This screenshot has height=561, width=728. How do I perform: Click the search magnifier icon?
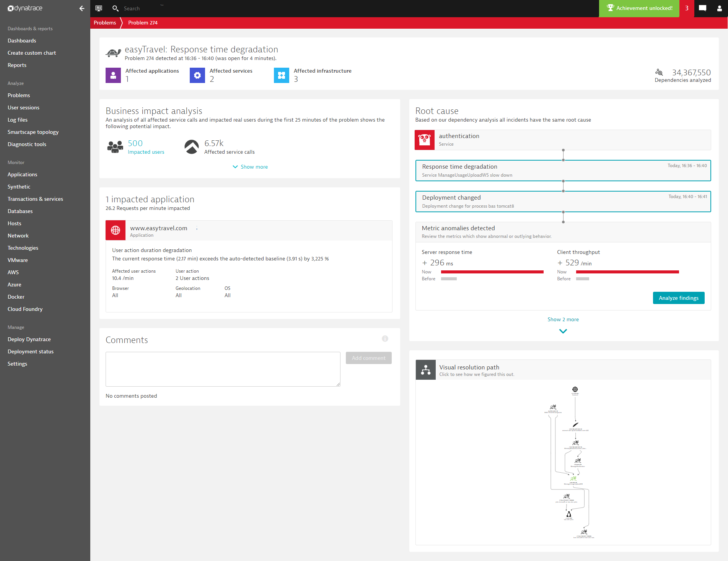[x=115, y=8]
